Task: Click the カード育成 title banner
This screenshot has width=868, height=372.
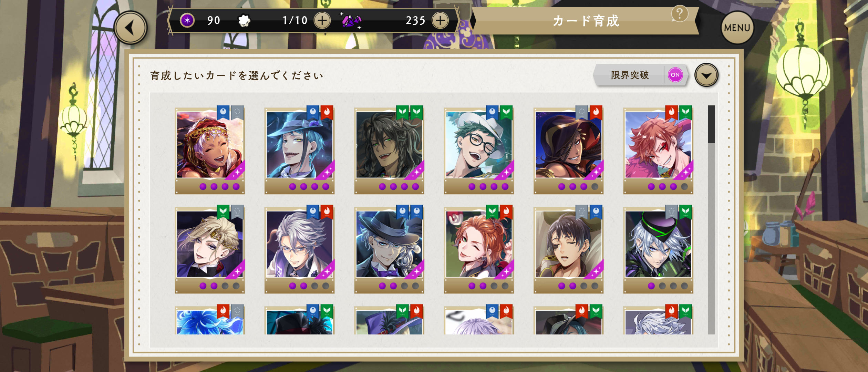Action: (586, 21)
